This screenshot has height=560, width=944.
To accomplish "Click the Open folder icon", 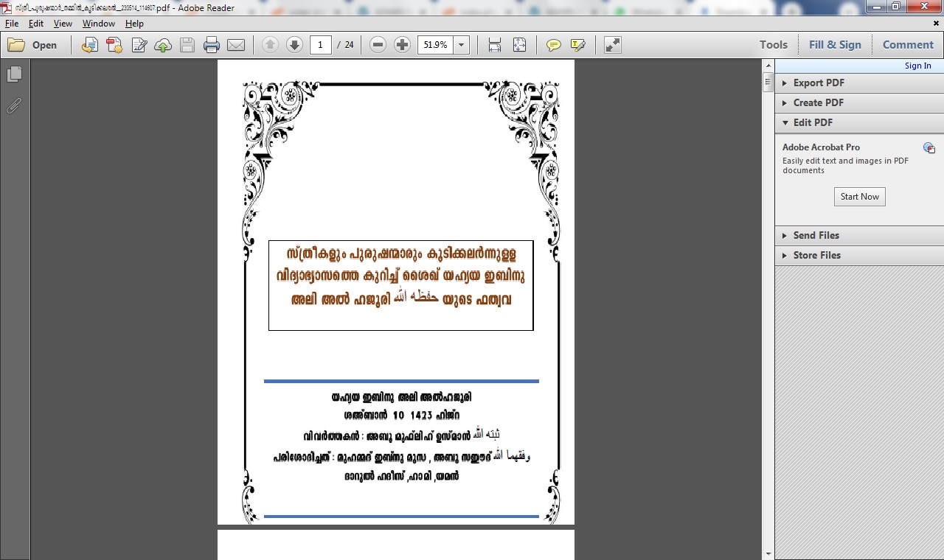I will (x=16, y=45).
